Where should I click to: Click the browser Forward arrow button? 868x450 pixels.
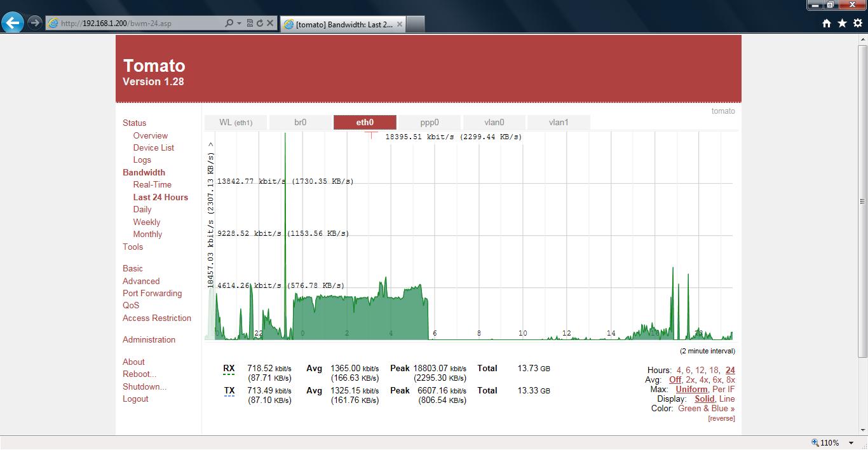(x=35, y=23)
